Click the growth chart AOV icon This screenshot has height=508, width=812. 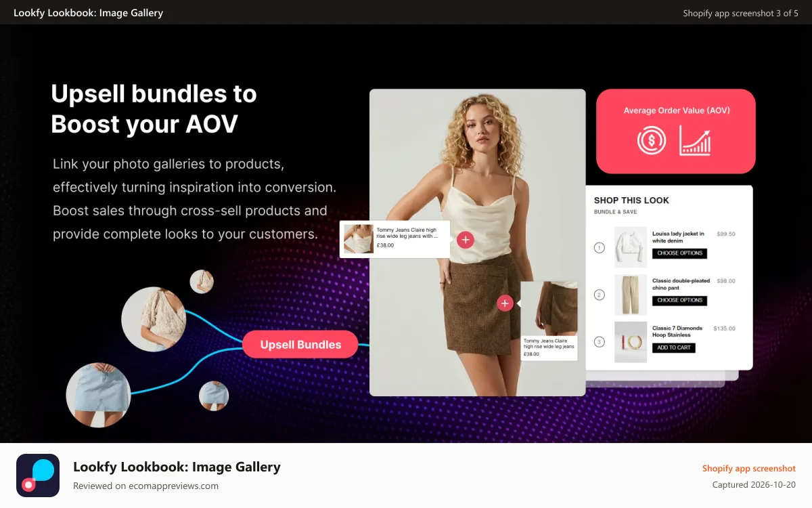(x=696, y=141)
